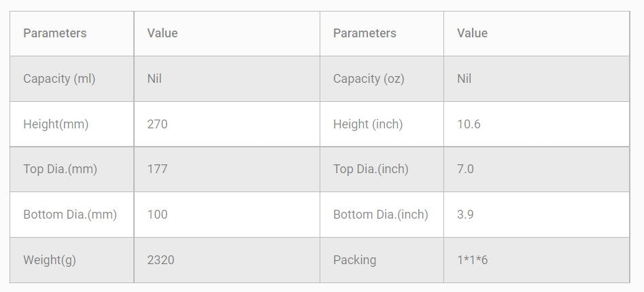Select the 100 bottom diameter value
Screen dimensions: 644x292
pos(157,215)
